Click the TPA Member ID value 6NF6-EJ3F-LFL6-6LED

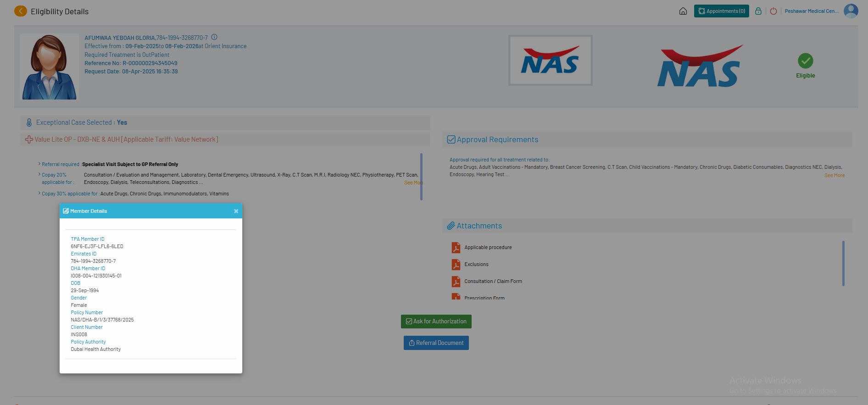point(97,246)
